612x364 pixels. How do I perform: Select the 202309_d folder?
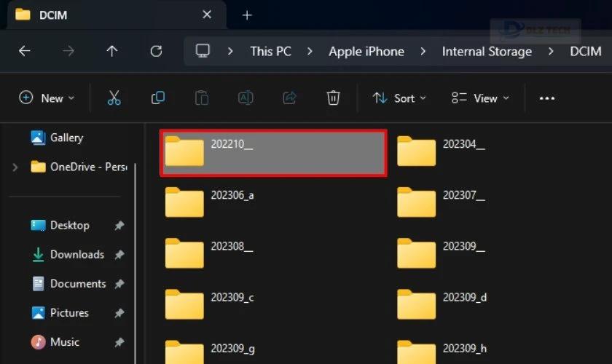442,304
